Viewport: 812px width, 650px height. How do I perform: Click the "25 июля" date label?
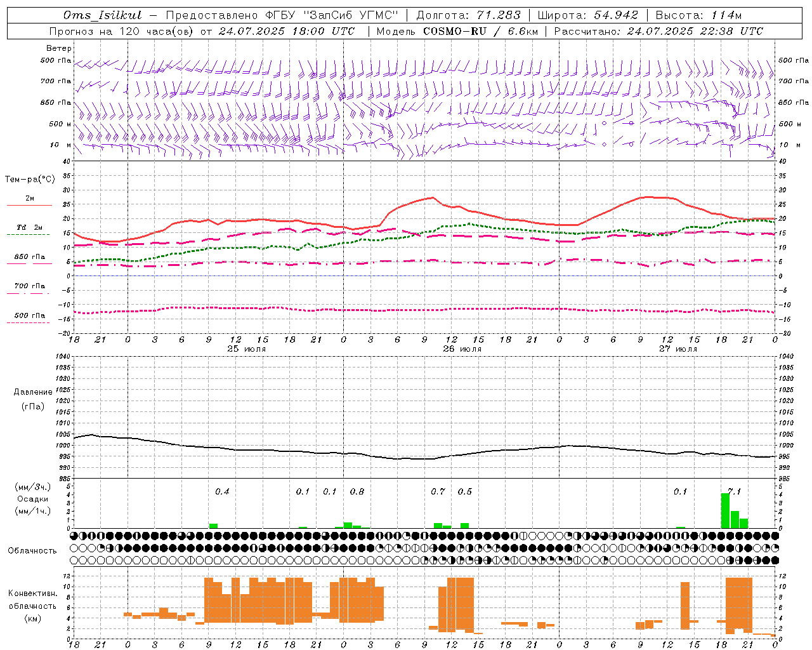pyautogui.click(x=247, y=349)
